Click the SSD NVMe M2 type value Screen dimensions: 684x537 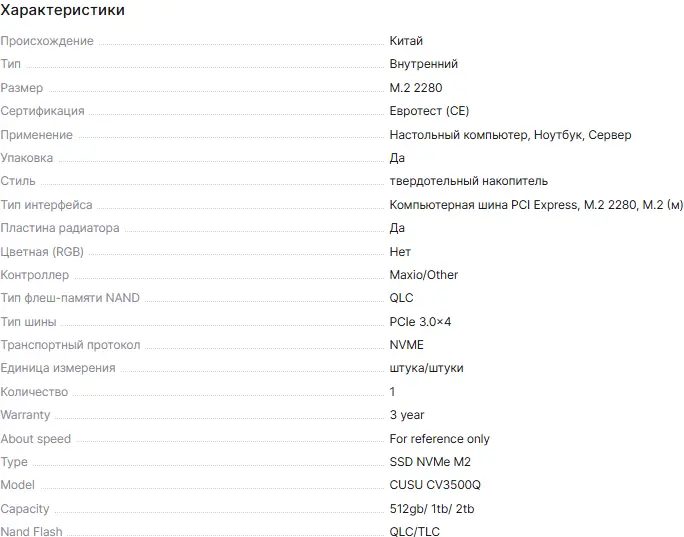tap(430, 462)
